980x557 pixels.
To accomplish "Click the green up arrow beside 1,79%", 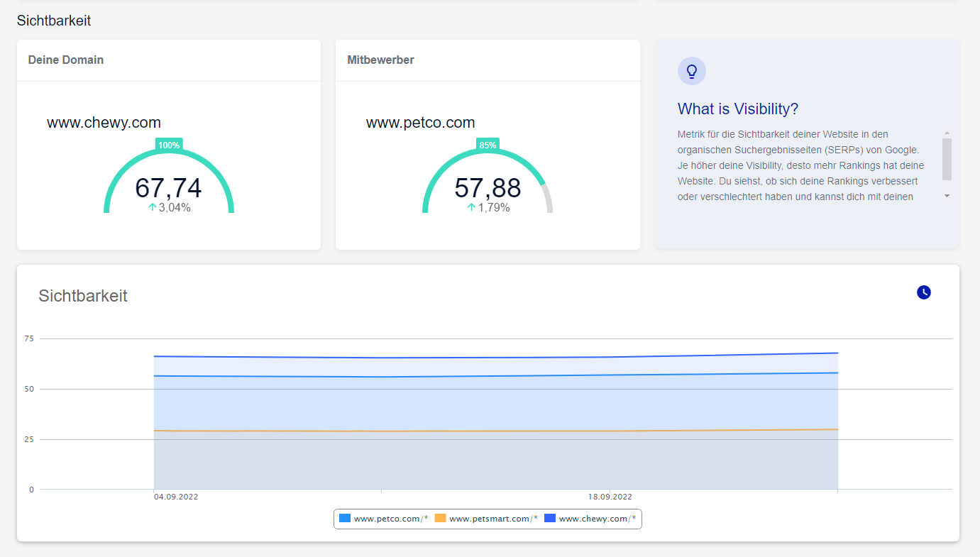I will (x=471, y=207).
